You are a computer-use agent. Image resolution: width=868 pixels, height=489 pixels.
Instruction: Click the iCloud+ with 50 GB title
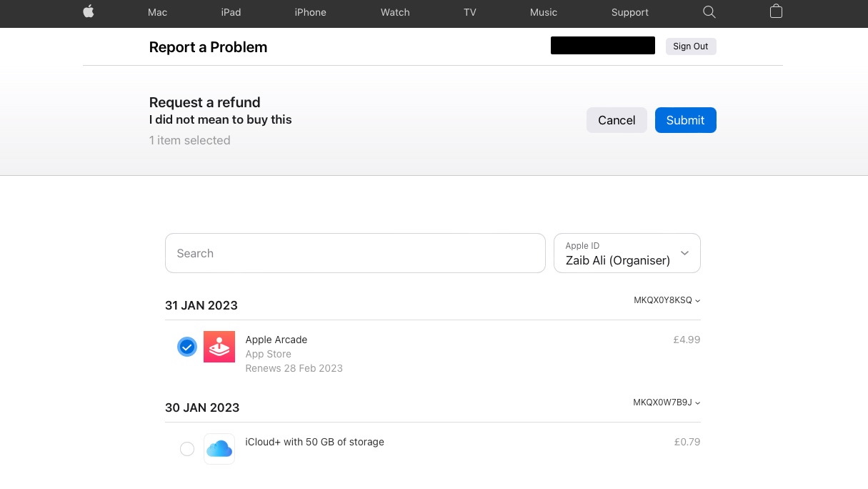(314, 442)
